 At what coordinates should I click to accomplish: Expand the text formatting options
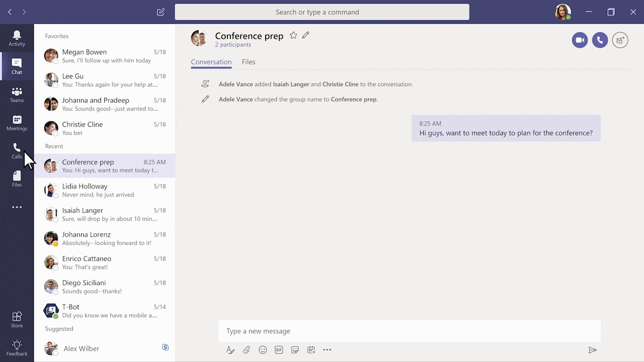pyautogui.click(x=230, y=350)
